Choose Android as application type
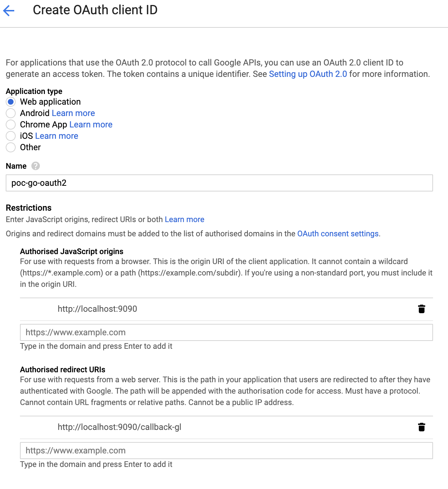The height and width of the screenshot is (489, 448). coord(11,113)
